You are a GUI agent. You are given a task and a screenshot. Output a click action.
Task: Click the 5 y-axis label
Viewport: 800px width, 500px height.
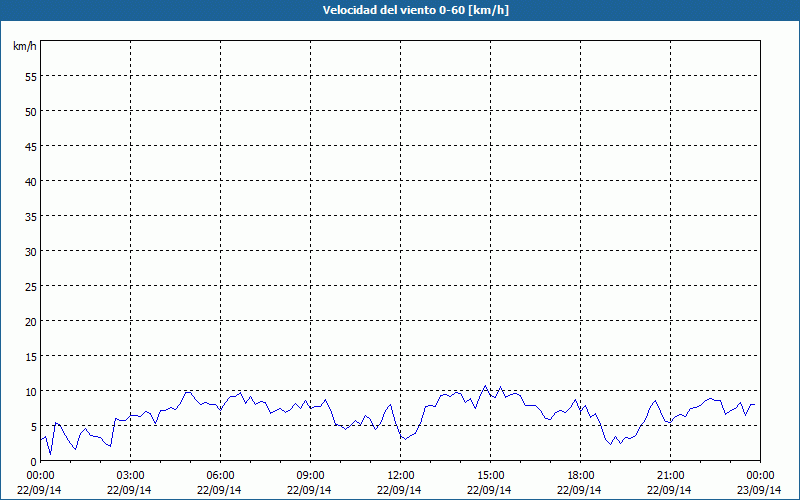pyautogui.click(x=34, y=427)
